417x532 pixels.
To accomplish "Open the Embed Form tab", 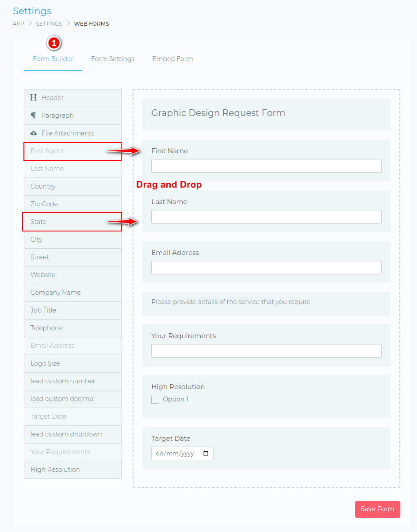I will coord(172,59).
